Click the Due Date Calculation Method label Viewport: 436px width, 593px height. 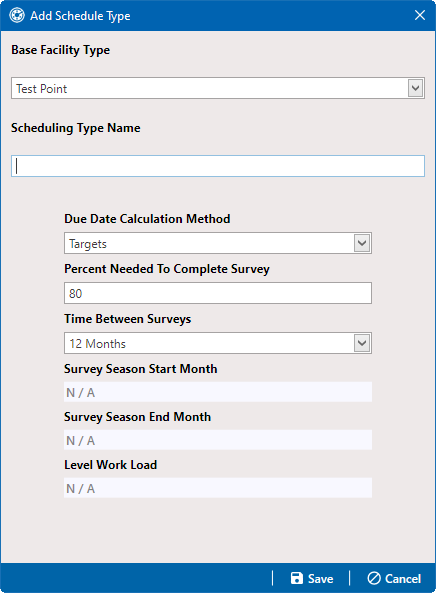pyautogui.click(x=147, y=219)
